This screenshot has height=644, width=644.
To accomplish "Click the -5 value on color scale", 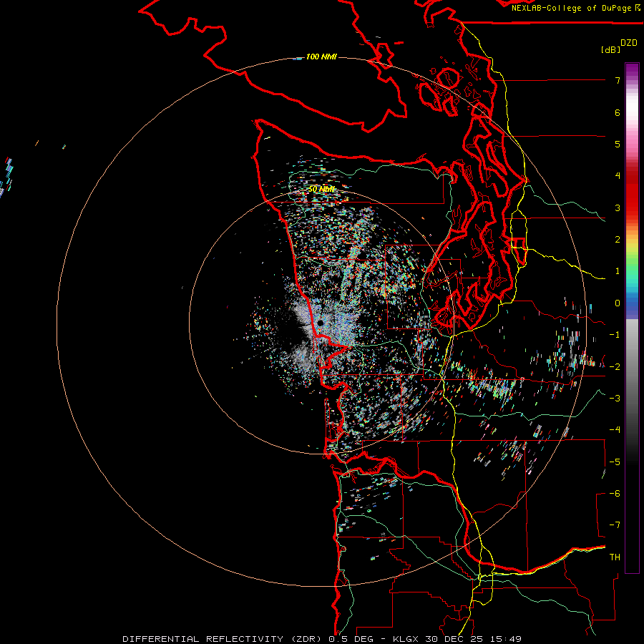I will (x=615, y=462).
